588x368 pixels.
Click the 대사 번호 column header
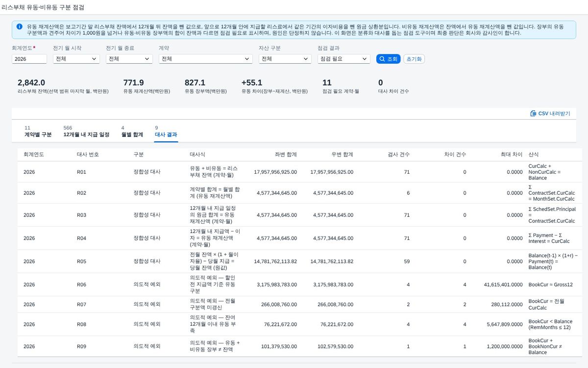point(88,154)
